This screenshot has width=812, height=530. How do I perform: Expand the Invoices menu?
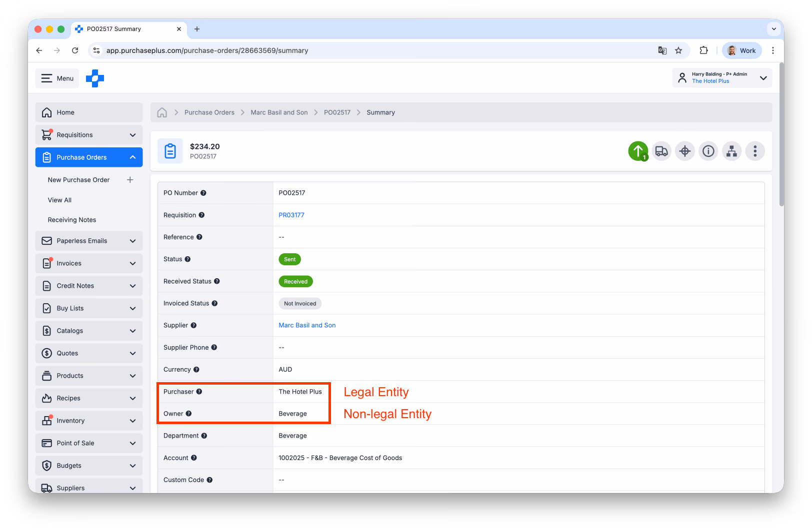click(x=89, y=263)
